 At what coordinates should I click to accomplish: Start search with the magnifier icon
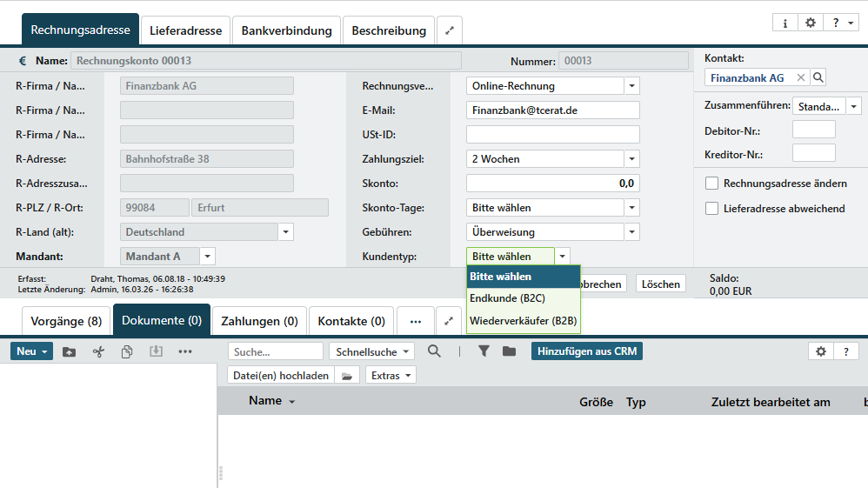[x=435, y=351]
